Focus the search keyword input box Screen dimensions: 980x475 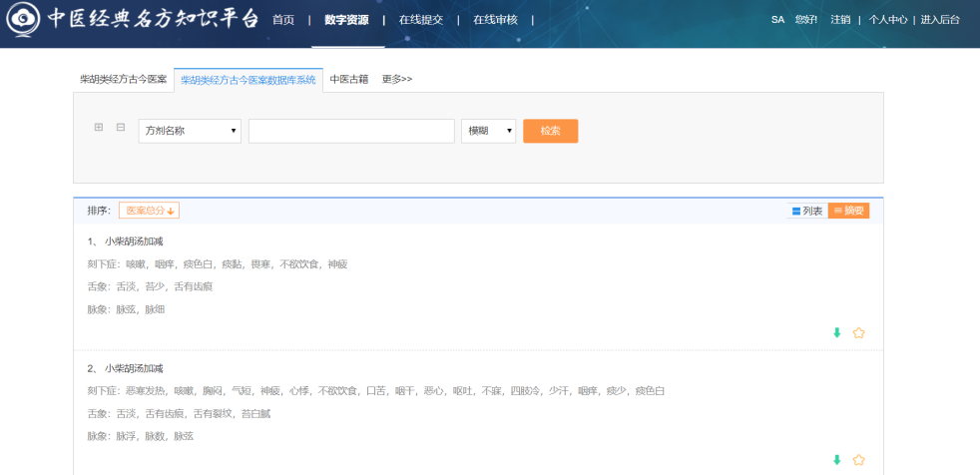(x=352, y=132)
